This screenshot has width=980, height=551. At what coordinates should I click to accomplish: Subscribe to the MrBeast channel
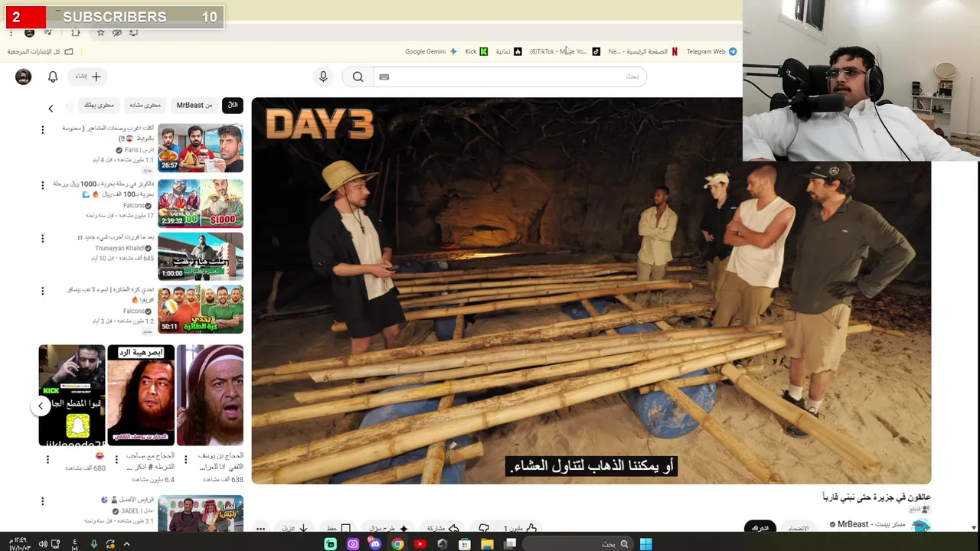pyautogui.click(x=759, y=527)
